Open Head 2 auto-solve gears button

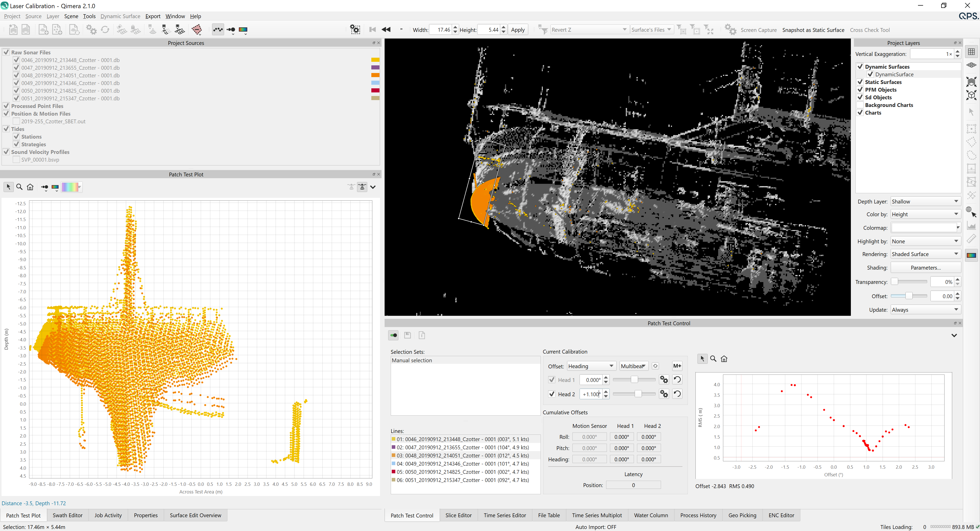click(664, 394)
